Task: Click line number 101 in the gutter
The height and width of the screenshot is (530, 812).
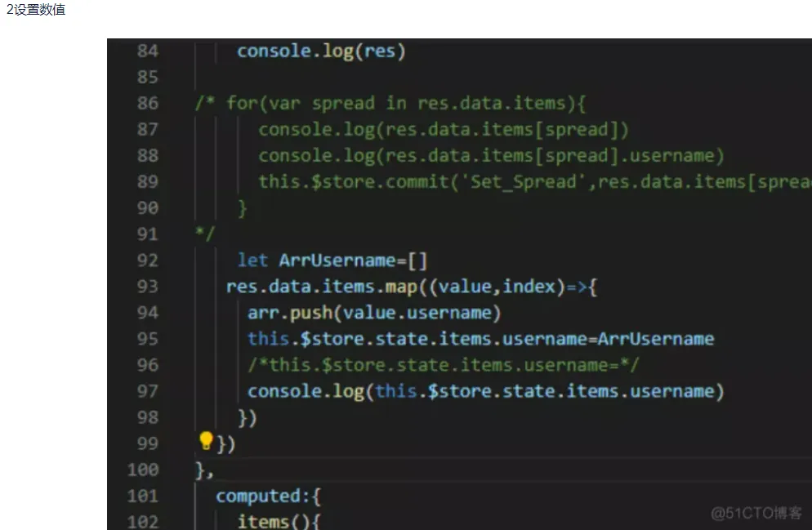Action: pos(143,496)
